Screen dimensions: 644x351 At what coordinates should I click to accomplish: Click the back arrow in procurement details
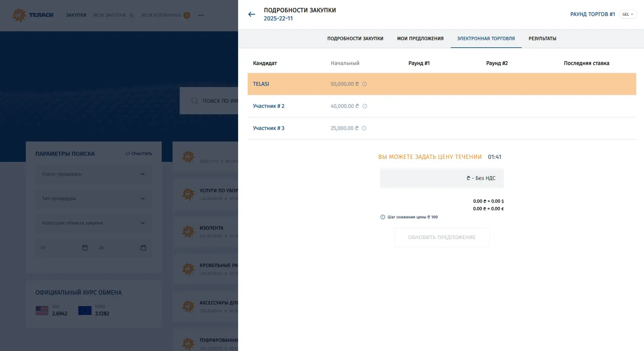[251, 14]
